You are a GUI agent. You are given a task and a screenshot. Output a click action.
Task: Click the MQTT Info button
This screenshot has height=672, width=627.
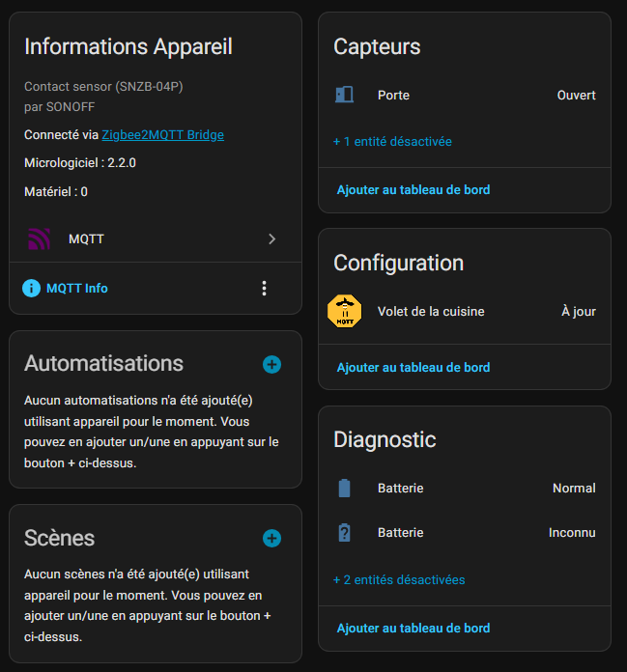[x=76, y=288]
